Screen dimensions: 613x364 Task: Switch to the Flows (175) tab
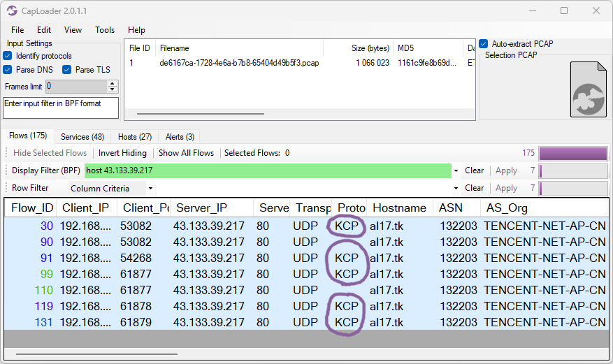(28, 136)
